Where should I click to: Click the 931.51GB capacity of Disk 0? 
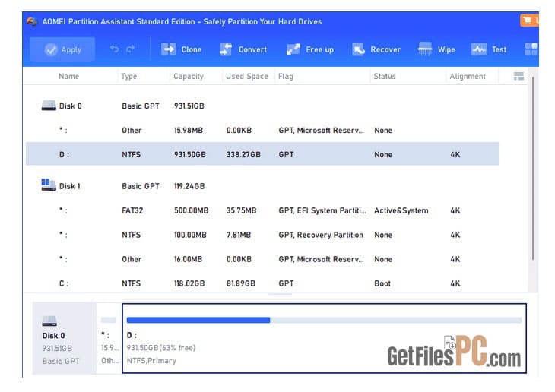click(x=189, y=106)
